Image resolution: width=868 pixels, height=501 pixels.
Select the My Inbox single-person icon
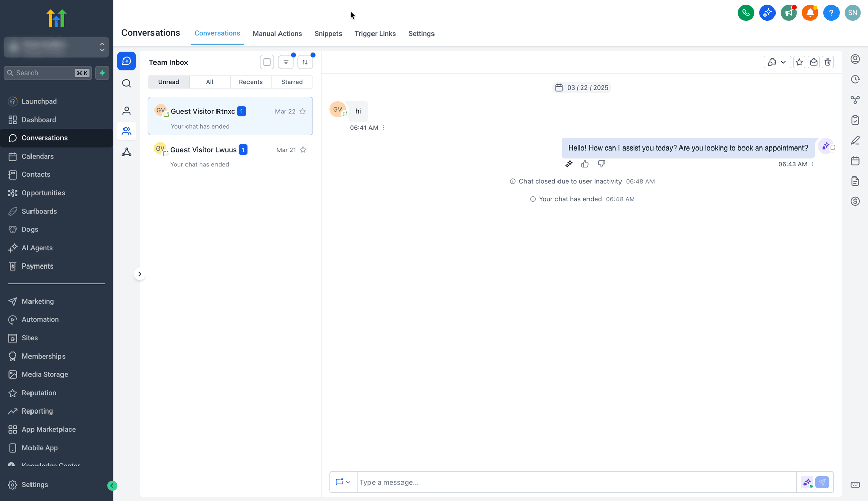coord(127,111)
